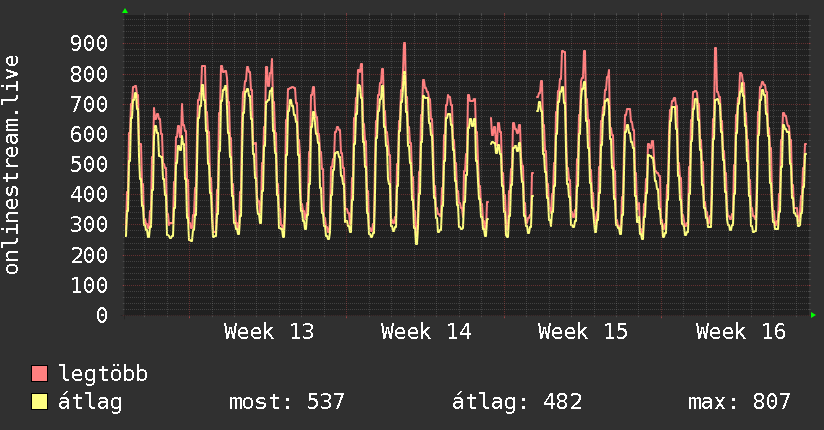The height and width of the screenshot is (430, 824).
Task: Click the max: 807 statistic
Action: 739,402
